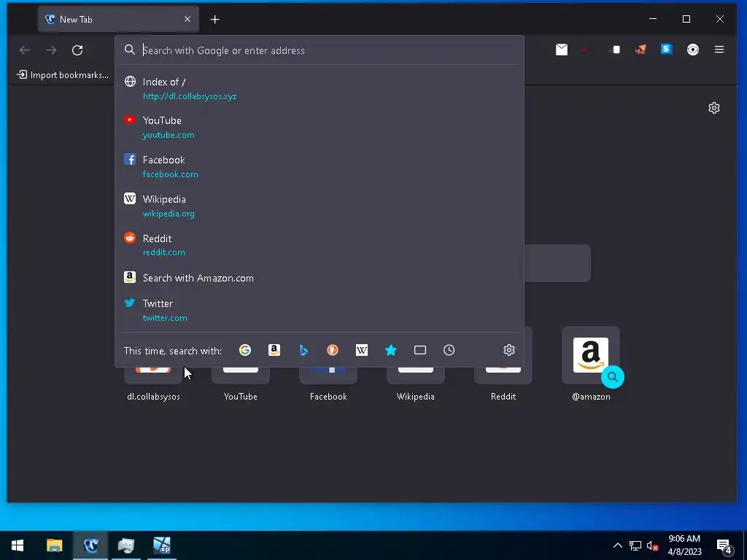Screen dimensions: 747x560
Task: Click the blue S extension icon
Action: 666,49
